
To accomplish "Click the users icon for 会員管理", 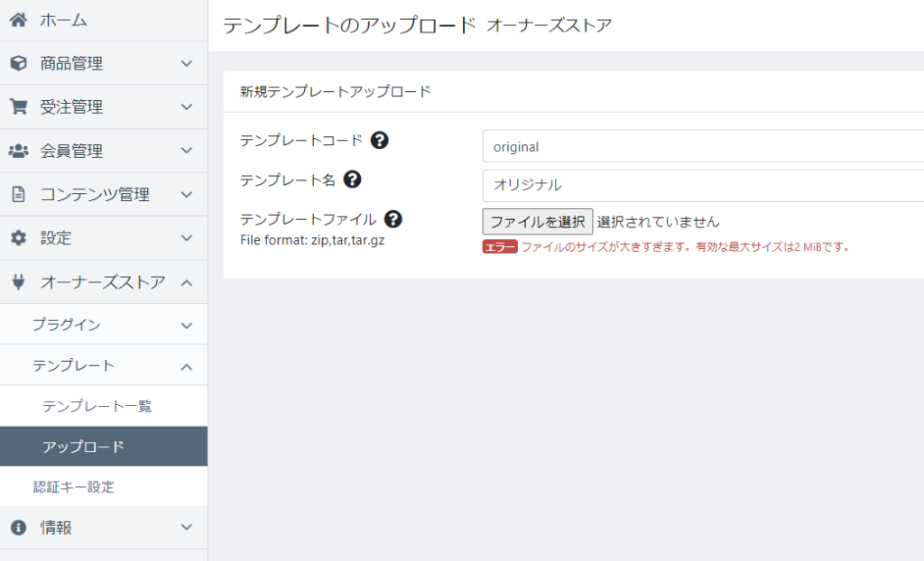I will (x=18, y=151).
